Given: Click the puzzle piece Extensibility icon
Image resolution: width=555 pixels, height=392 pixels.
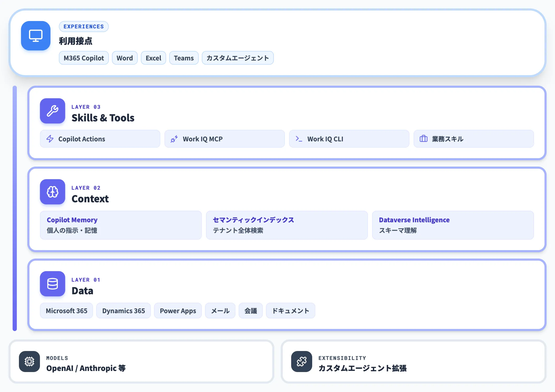Looking at the screenshot, I should 302,362.
